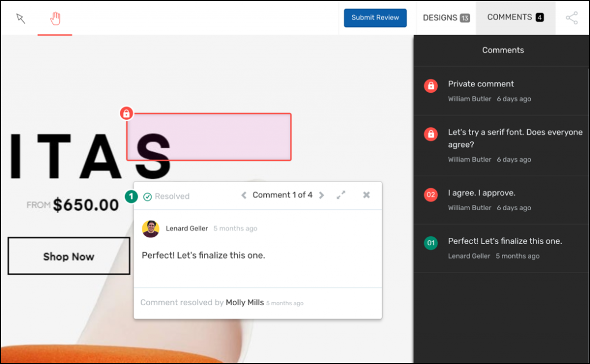Open the COMMENTS tab
Viewport: 590px width, 364px height.
click(515, 18)
